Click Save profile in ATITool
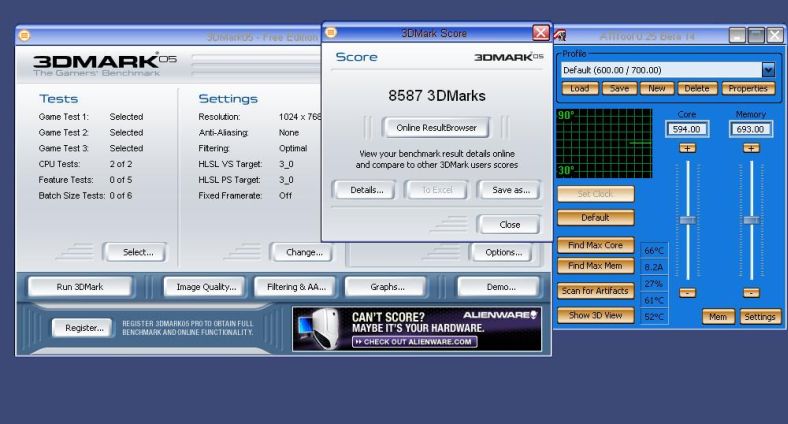The width and height of the screenshot is (788, 424). (619, 88)
